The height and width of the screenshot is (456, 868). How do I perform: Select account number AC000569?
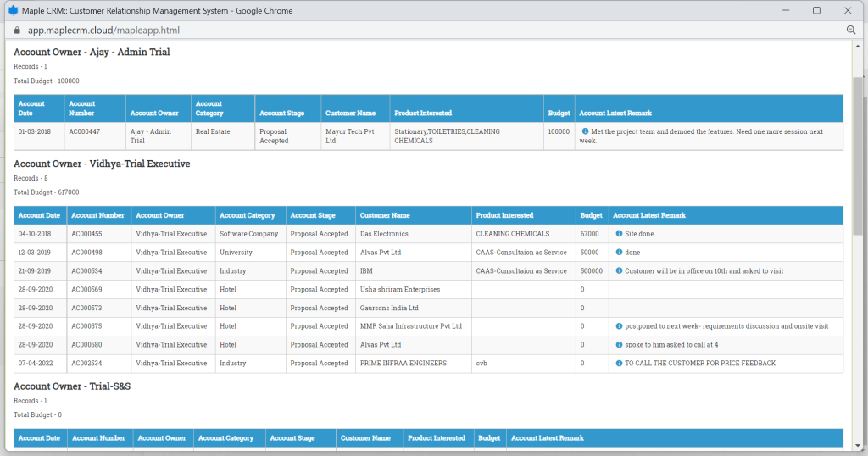(87, 289)
